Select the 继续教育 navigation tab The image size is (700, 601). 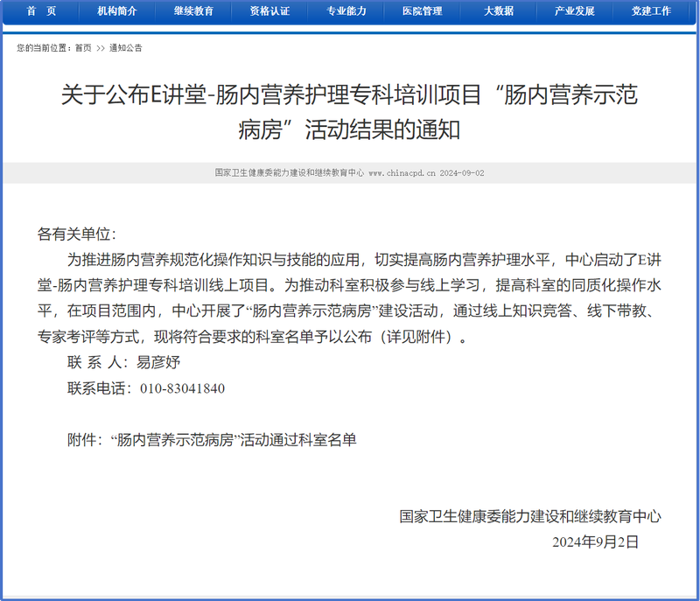pos(193,11)
